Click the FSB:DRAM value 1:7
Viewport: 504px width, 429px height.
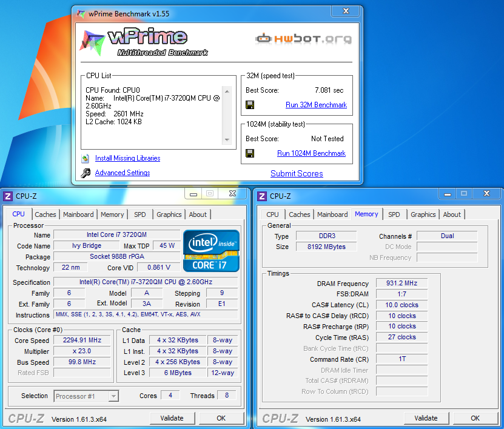(x=402, y=294)
